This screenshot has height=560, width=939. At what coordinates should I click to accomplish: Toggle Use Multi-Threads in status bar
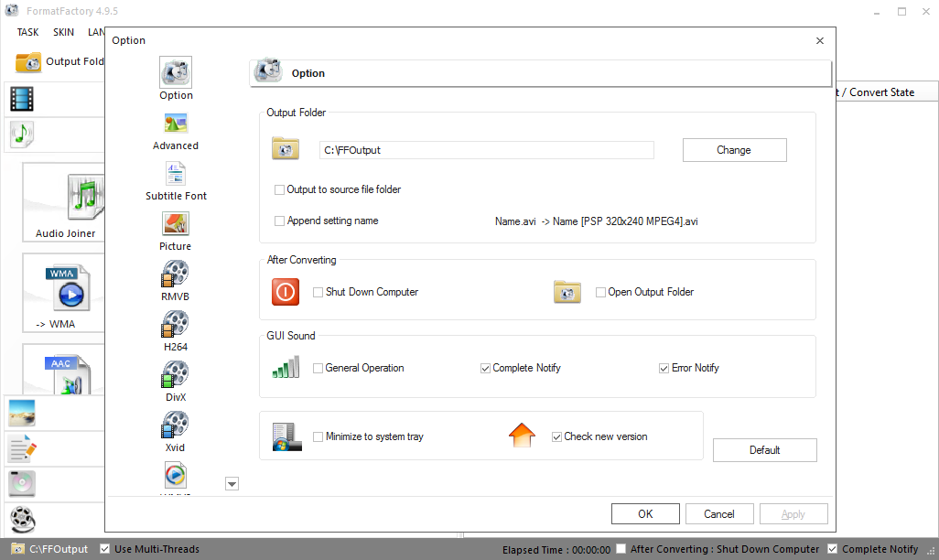pos(105,549)
